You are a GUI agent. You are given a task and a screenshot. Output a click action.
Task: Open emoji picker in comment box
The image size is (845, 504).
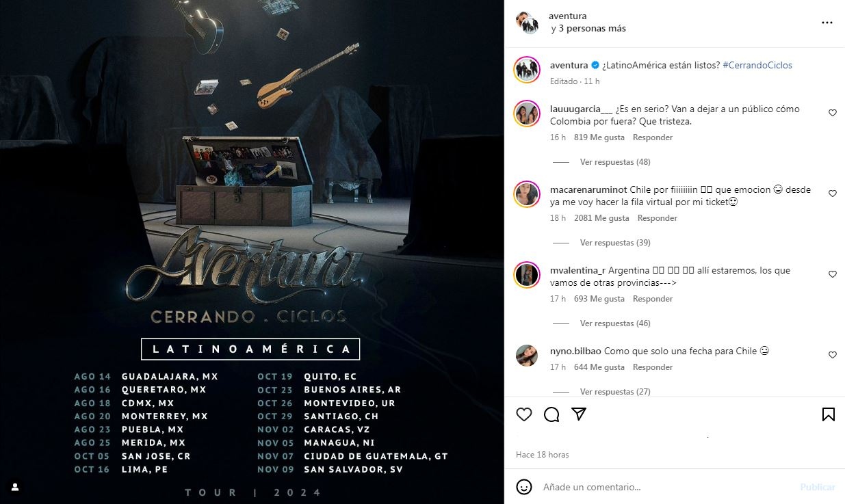click(x=524, y=487)
